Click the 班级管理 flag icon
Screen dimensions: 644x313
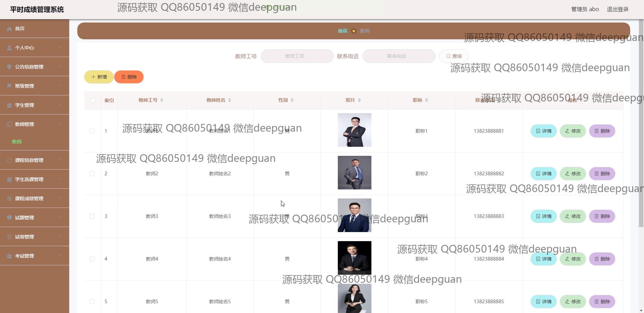[9, 86]
